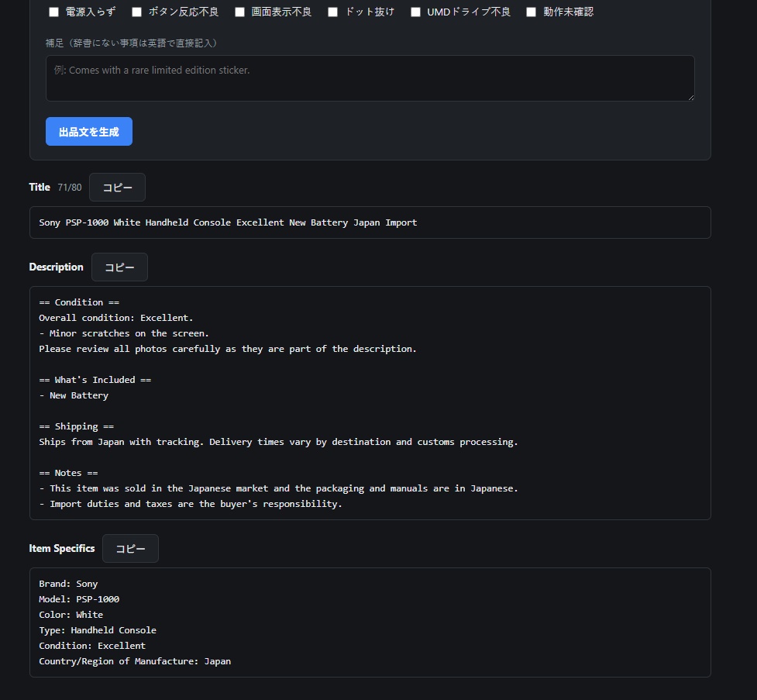Viewport: 757px width, 700px height.
Task: Copy Item Specifics with コピー button
Action: point(130,548)
